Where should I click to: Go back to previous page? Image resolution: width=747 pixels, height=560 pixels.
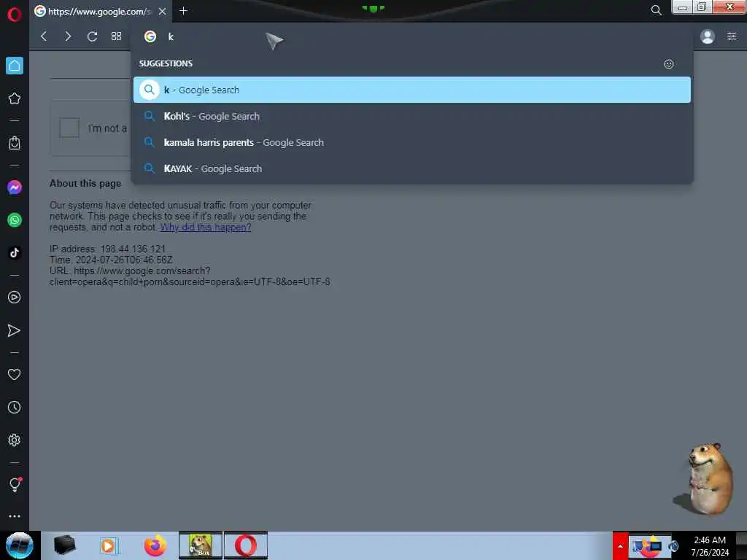[x=44, y=36]
